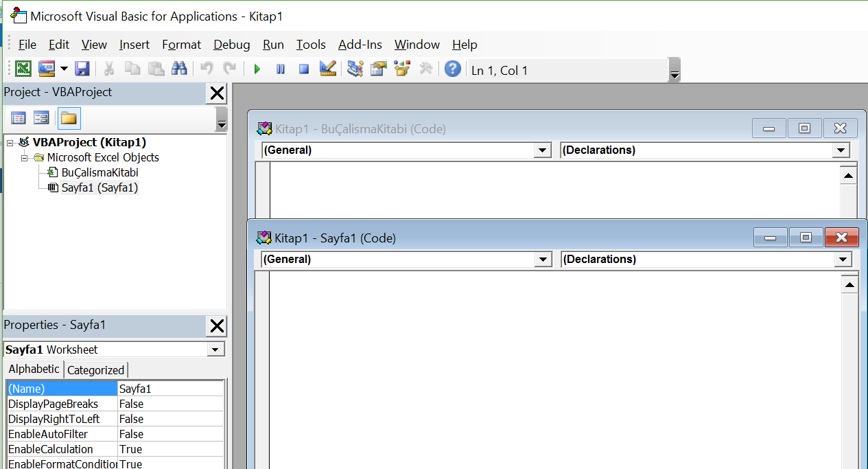
Task: Open Project Explorer toolbar icon
Action: tap(355, 69)
